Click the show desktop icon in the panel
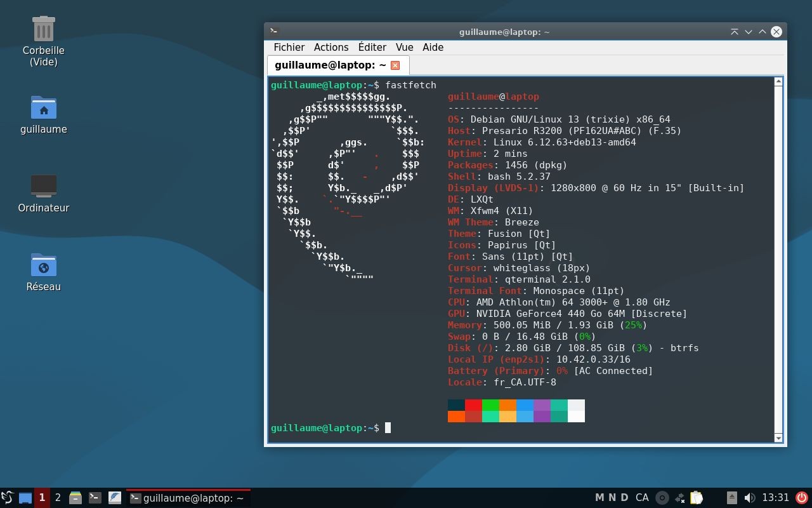Viewport: 812px width, 508px height. [x=25, y=498]
